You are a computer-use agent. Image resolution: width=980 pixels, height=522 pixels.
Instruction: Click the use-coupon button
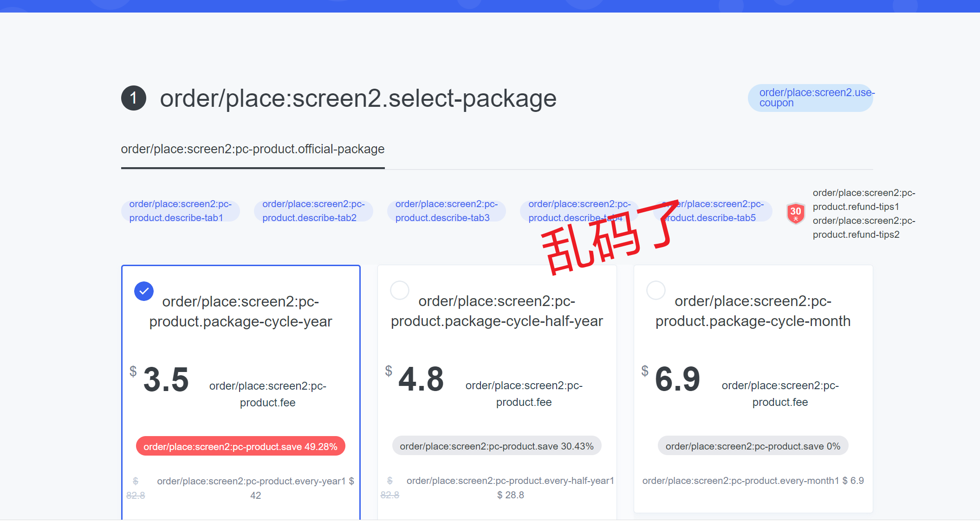pos(810,98)
